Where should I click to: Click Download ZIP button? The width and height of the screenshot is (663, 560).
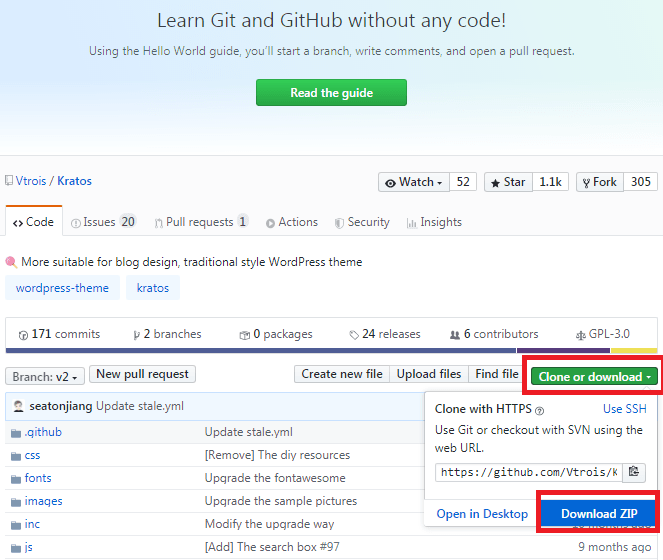[599, 513]
